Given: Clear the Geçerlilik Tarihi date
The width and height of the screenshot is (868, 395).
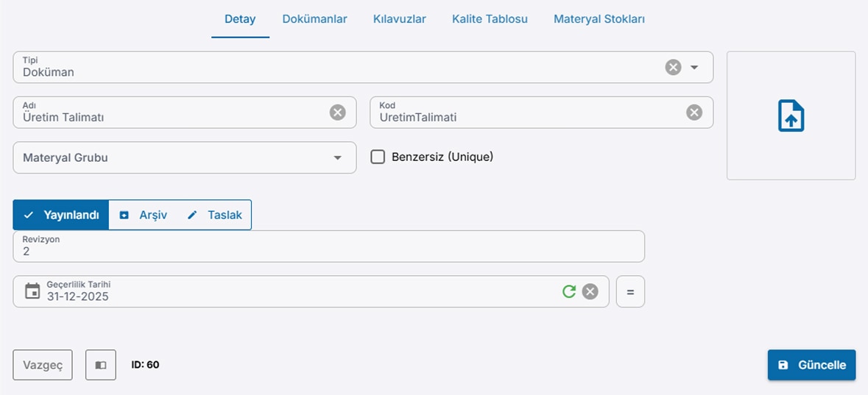Looking at the screenshot, I should (590, 291).
